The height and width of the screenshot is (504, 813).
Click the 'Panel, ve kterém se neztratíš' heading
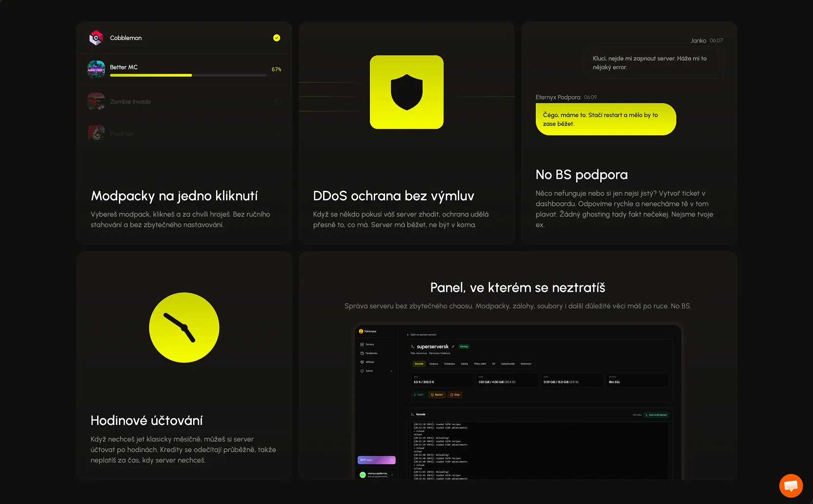point(518,287)
